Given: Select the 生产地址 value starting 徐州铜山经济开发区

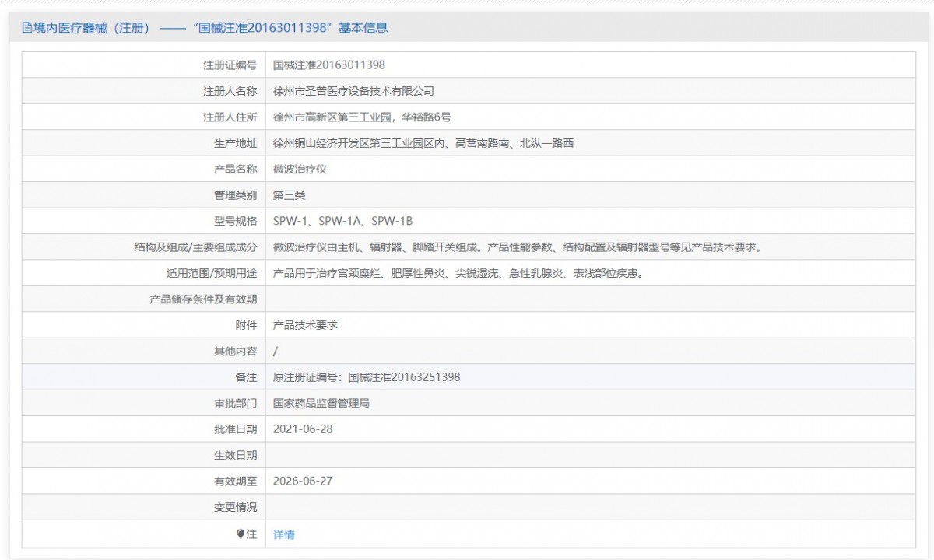Looking at the screenshot, I should click(423, 143).
